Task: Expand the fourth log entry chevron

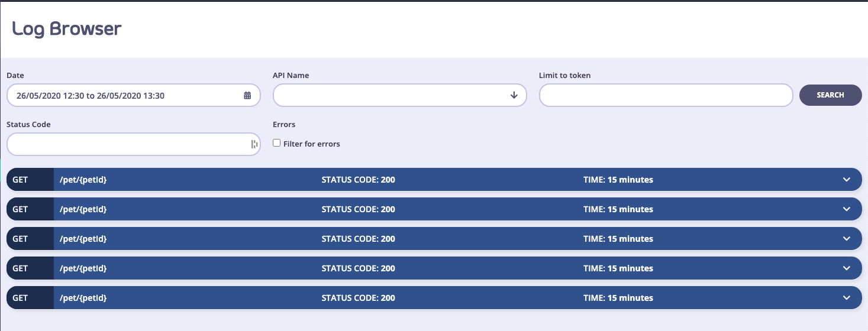Action: coord(847,268)
